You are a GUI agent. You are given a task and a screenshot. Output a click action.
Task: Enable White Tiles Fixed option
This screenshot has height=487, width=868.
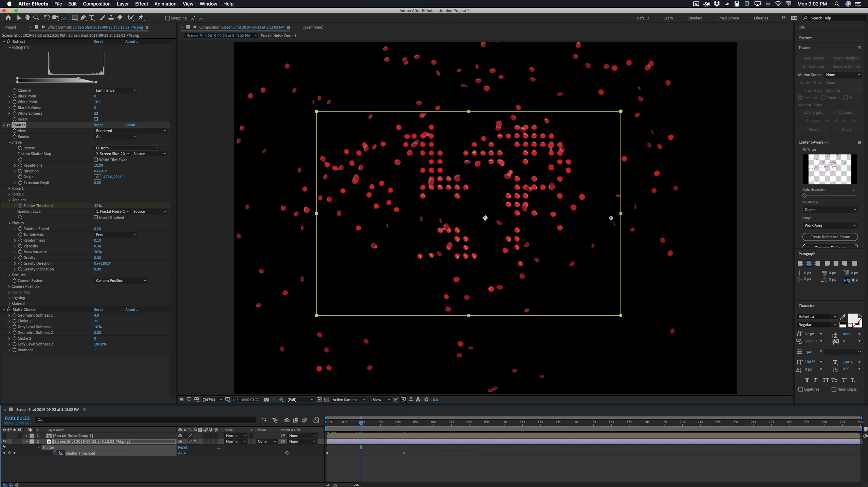click(x=96, y=160)
